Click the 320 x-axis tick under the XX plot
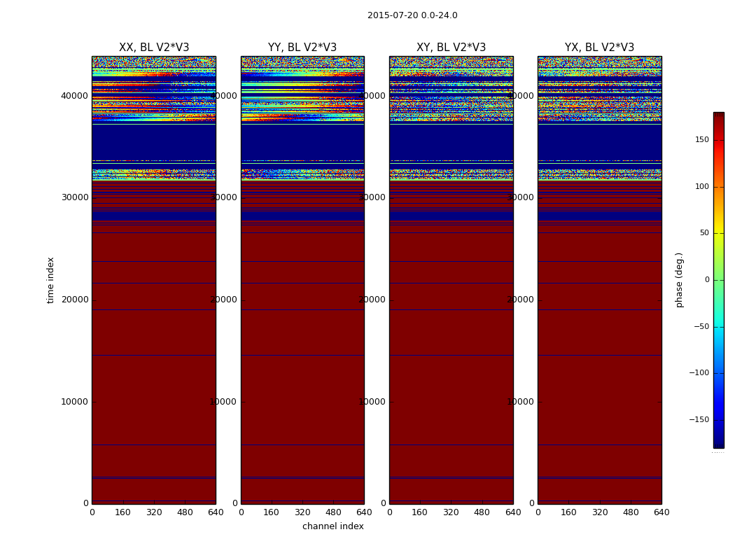Screen dimensions: 735x560 (x=154, y=512)
